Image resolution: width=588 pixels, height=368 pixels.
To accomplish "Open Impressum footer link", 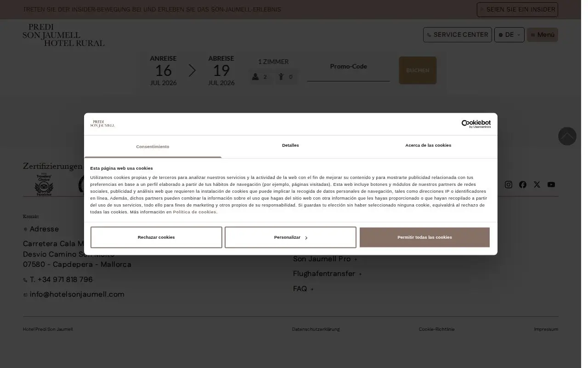I will [546, 329].
